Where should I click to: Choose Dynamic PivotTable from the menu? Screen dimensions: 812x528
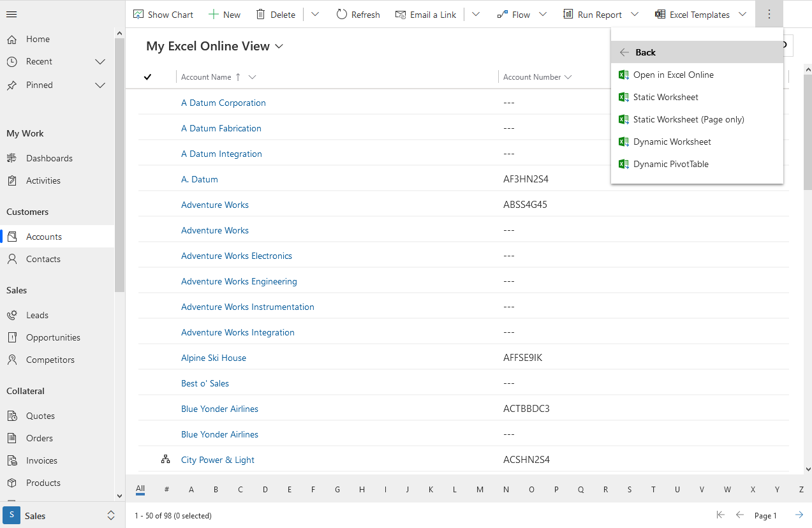pos(670,164)
